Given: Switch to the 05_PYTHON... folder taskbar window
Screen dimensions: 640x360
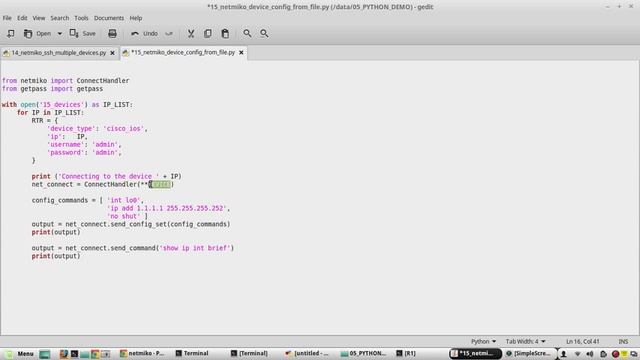Looking at the screenshot, I should (363, 353).
